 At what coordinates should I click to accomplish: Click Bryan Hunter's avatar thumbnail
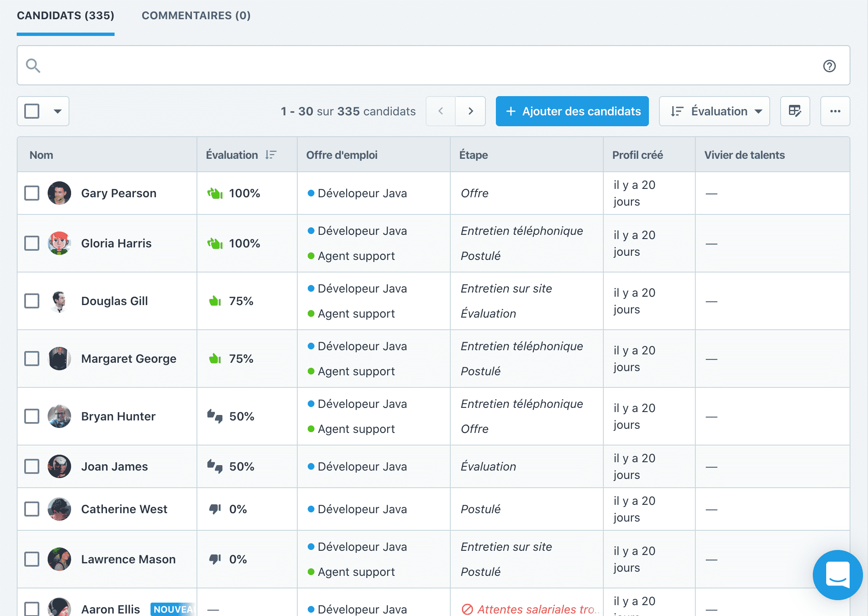point(59,416)
